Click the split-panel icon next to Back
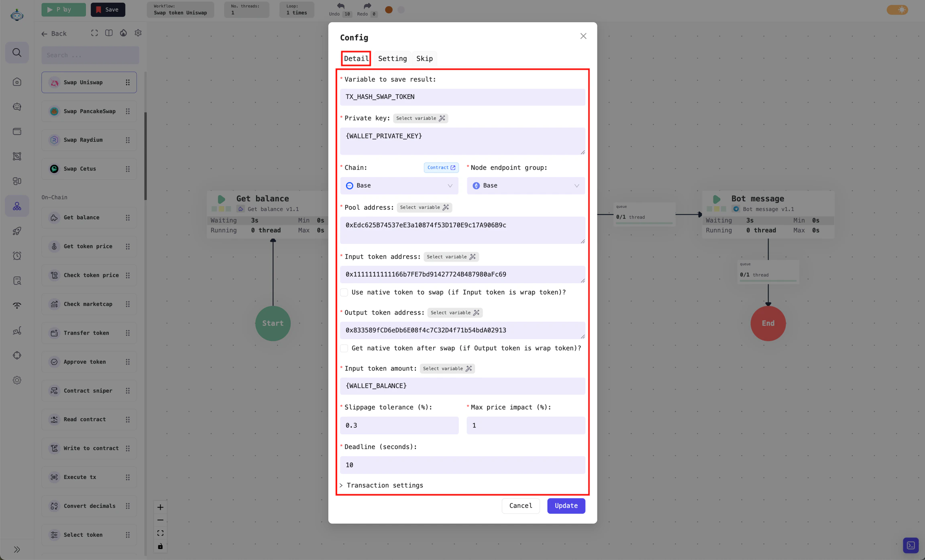 coord(109,33)
